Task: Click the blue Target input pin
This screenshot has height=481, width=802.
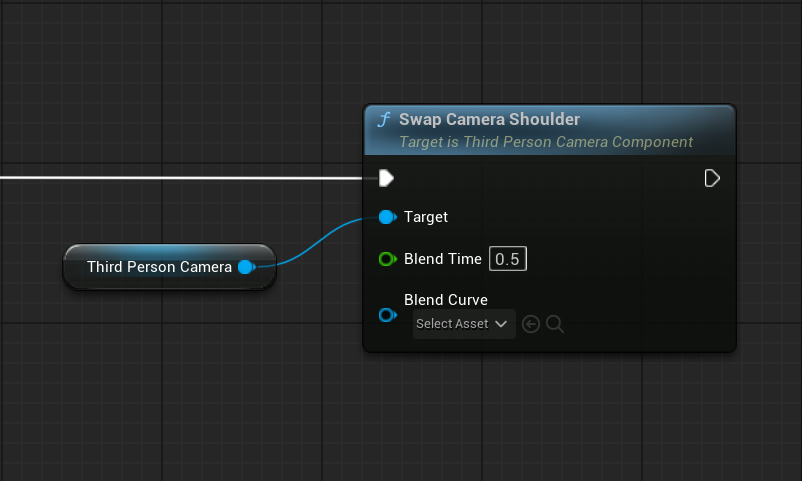Action: point(387,217)
